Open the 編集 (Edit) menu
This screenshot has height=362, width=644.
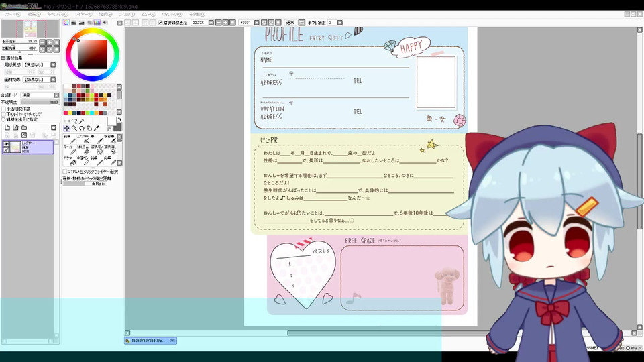34,14
